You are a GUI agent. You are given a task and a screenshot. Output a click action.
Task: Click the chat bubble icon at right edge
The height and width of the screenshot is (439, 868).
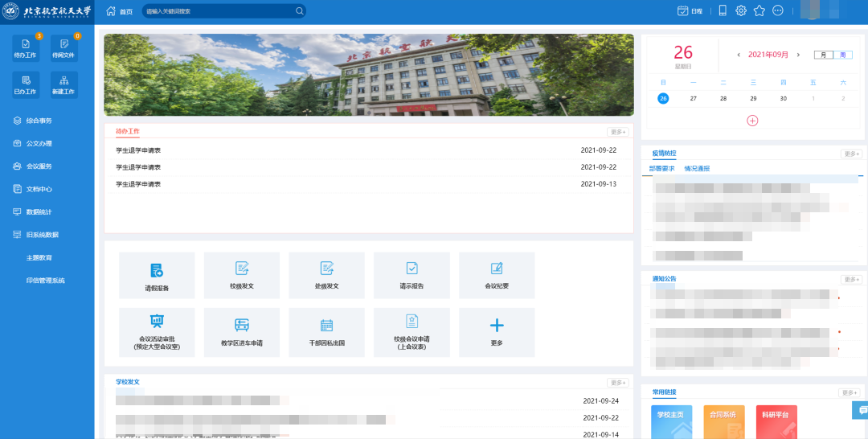(x=862, y=410)
